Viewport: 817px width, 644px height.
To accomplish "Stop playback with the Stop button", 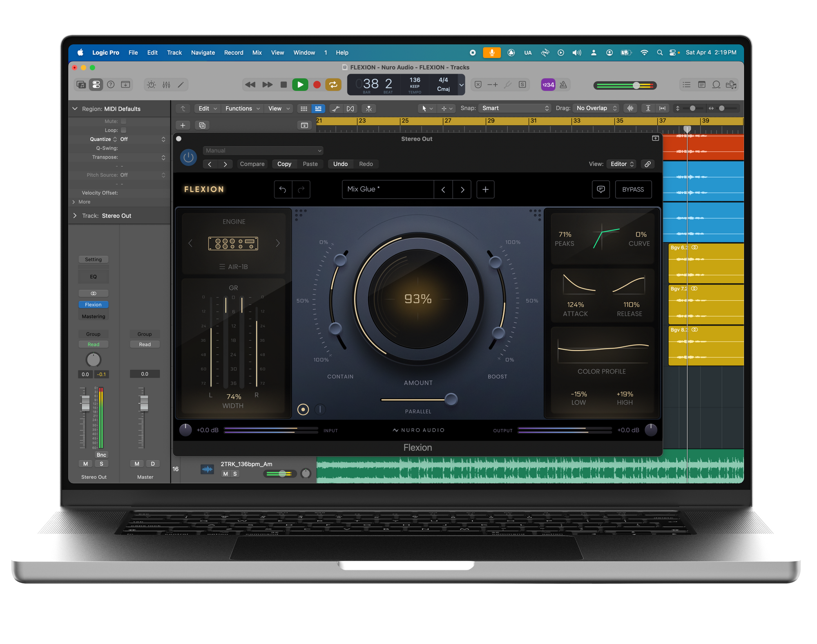I will (283, 85).
